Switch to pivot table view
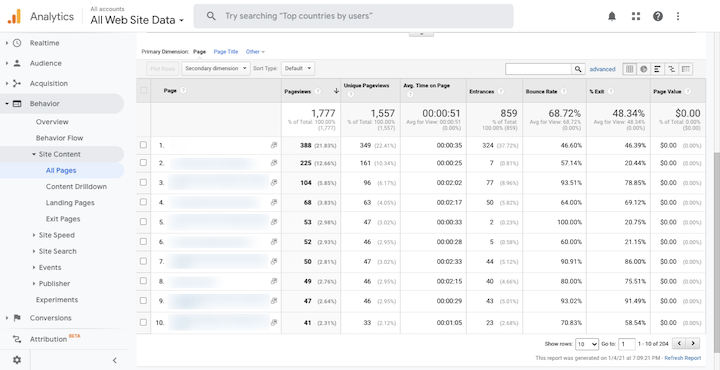720x370 pixels. (x=686, y=69)
